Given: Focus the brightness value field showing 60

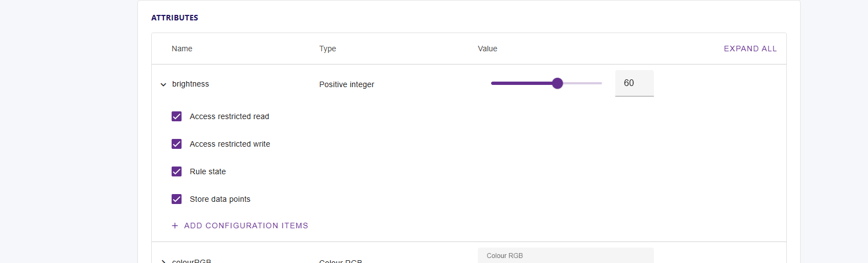Looking at the screenshot, I should 634,83.
